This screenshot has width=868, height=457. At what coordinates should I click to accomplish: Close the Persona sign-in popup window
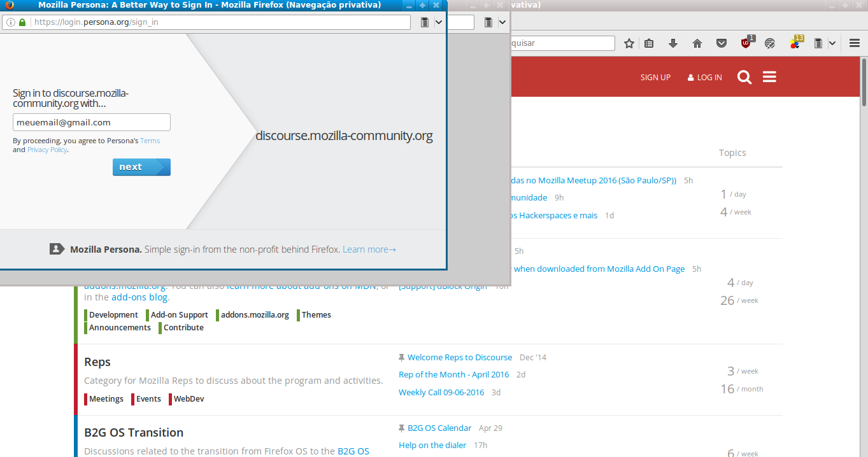[x=436, y=5]
